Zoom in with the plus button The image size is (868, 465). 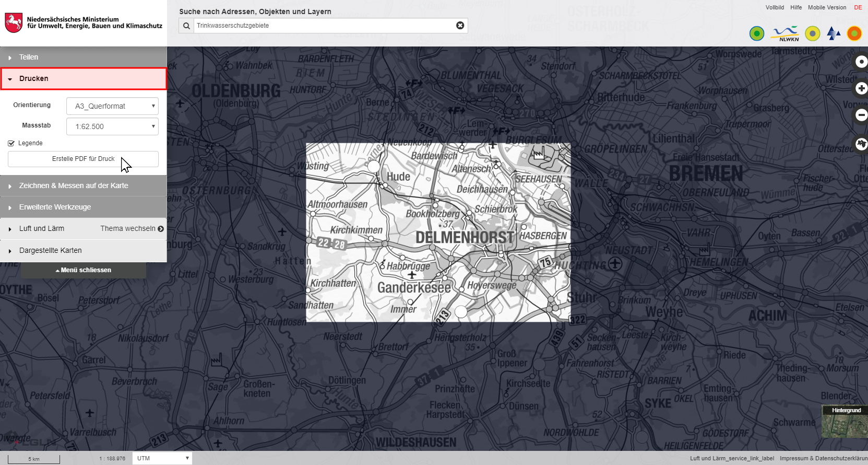pyautogui.click(x=861, y=88)
